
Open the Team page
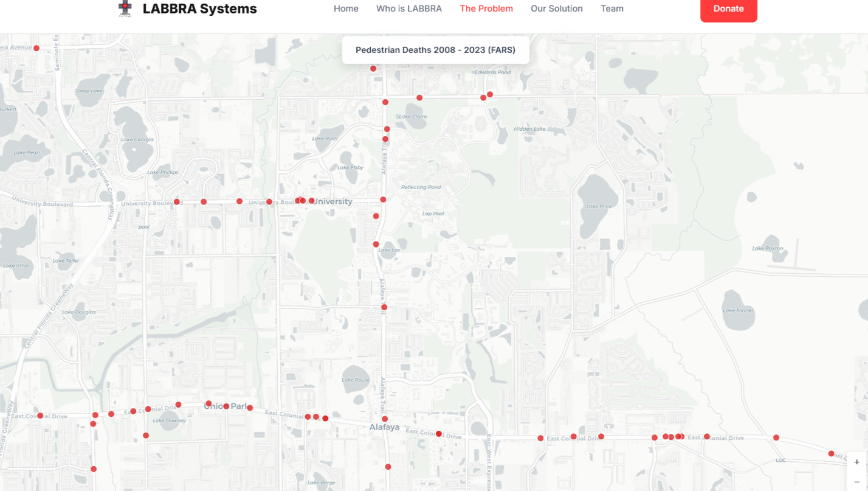point(611,9)
